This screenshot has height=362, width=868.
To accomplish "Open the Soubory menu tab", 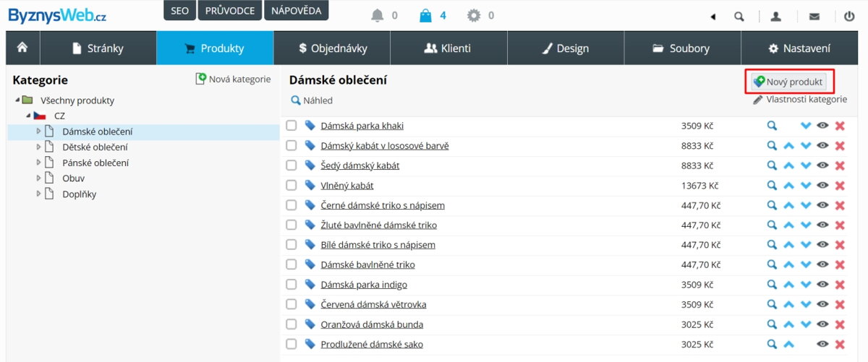I will (682, 48).
